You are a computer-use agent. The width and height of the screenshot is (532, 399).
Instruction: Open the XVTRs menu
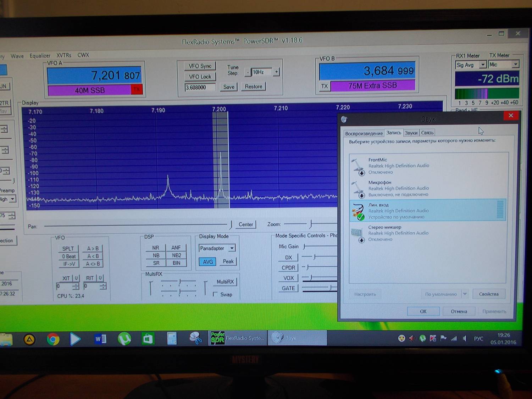(x=64, y=55)
